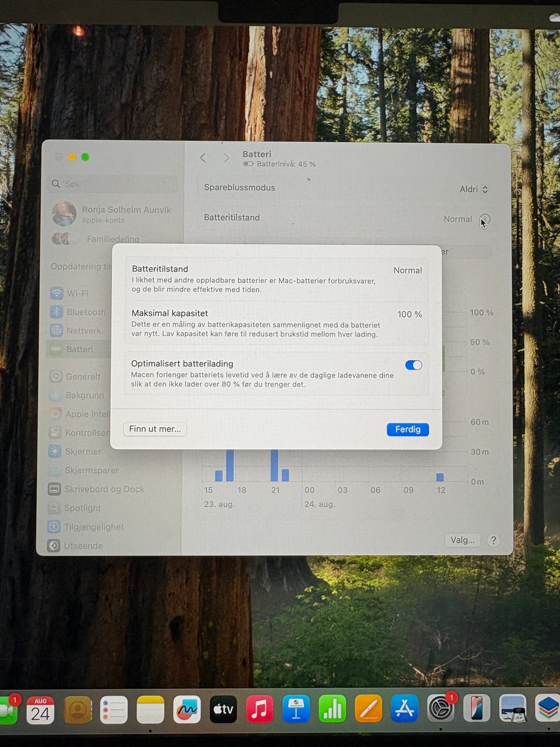The width and height of the screenshot is (560, 747).
Task: Select the Batteri sidebar item
Action: click(78, 349)
